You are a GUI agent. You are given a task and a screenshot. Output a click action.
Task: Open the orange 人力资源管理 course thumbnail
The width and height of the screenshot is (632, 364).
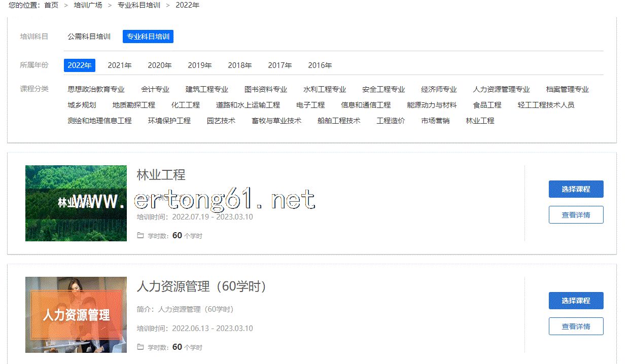click(x=76, y=315)
